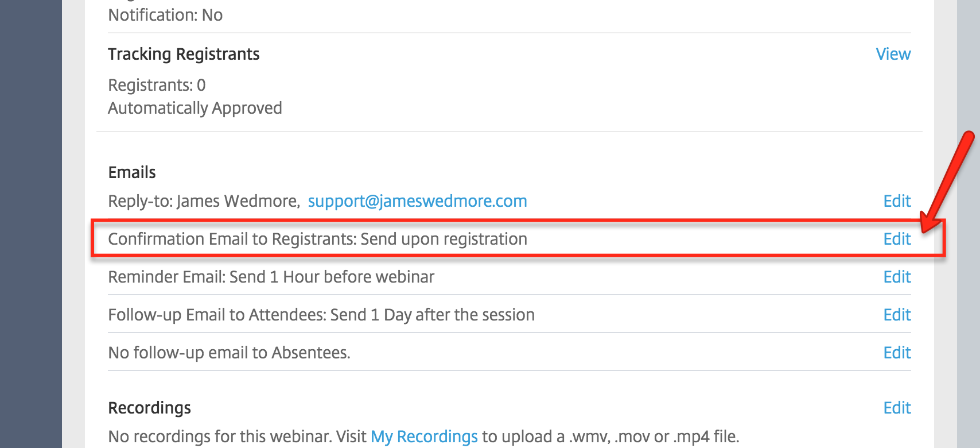The image size is (980, 448).
Task: Click the Follow-up Email to Attendees text
Action: [321, 315]
